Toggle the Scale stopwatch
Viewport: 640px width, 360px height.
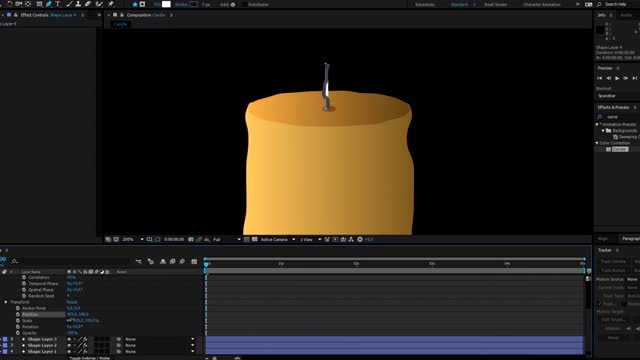point(18,321)
